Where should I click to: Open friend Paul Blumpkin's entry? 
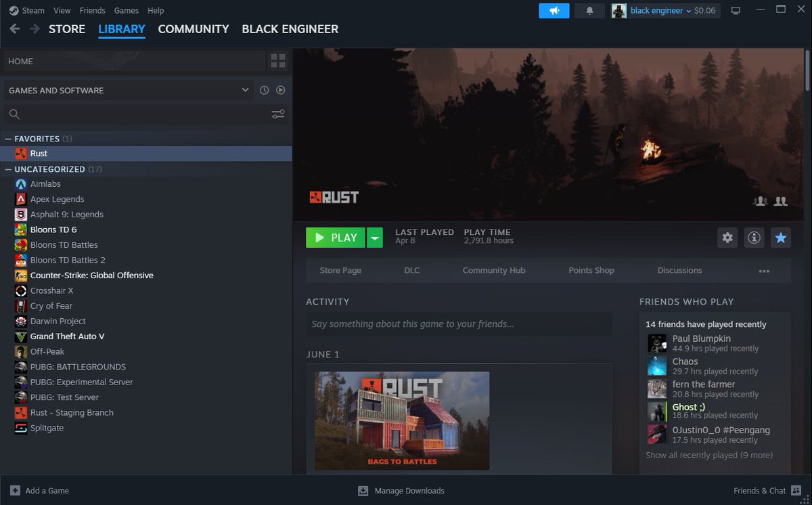pos(715,343)
